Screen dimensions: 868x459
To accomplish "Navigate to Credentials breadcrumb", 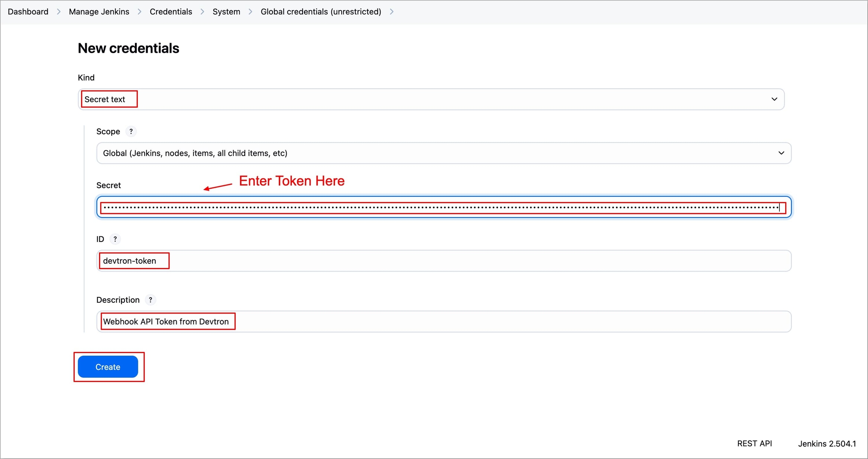I will click(x=171, y=12).
